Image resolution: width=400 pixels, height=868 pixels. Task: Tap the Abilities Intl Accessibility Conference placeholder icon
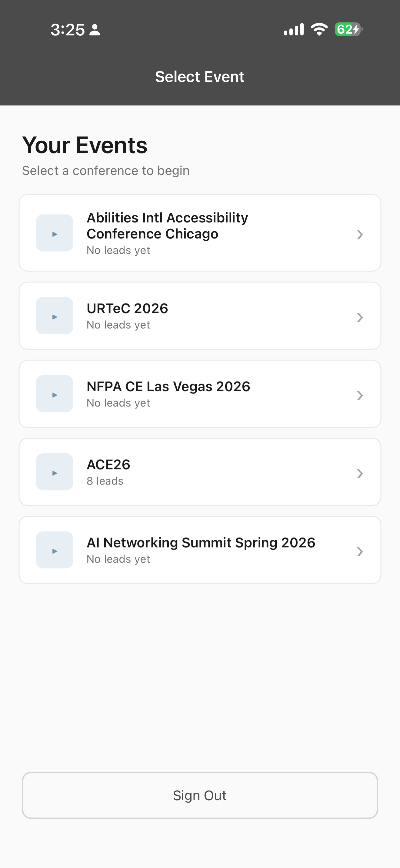55,233
